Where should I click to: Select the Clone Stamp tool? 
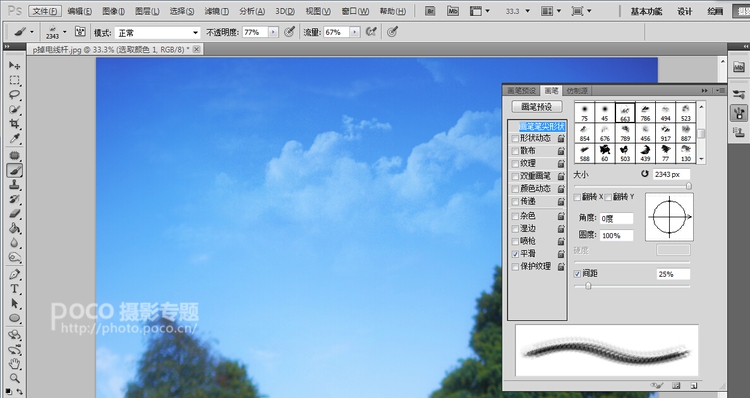coord(14,184)
